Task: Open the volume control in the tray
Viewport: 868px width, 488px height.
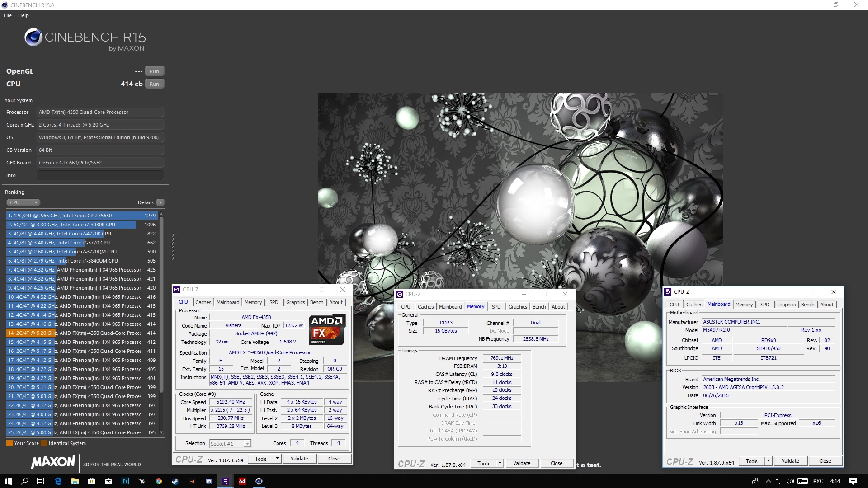Action: tap(790, 481)
